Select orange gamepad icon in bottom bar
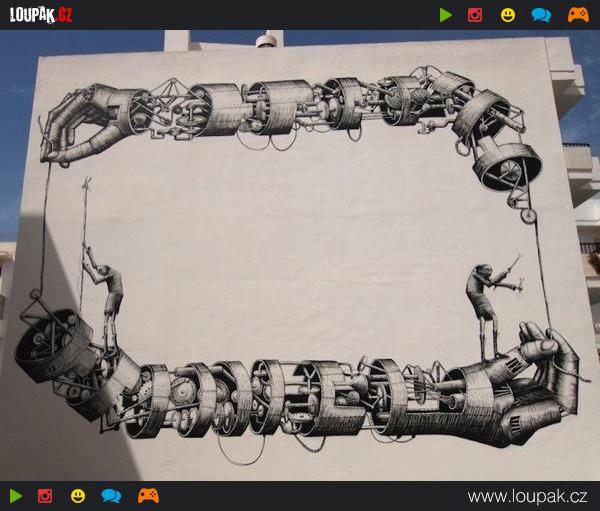The height and width of the screenshot is (511, 600). point(148,496)
